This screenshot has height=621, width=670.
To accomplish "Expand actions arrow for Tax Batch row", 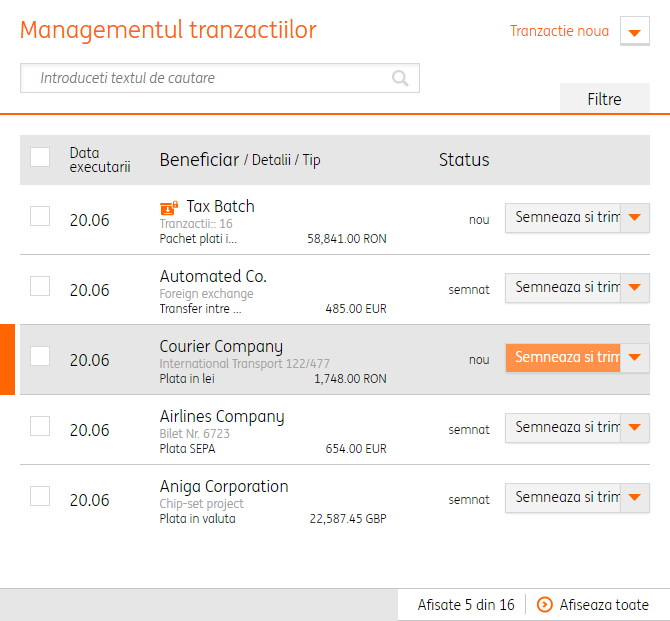I will click(x=635, y=217).
